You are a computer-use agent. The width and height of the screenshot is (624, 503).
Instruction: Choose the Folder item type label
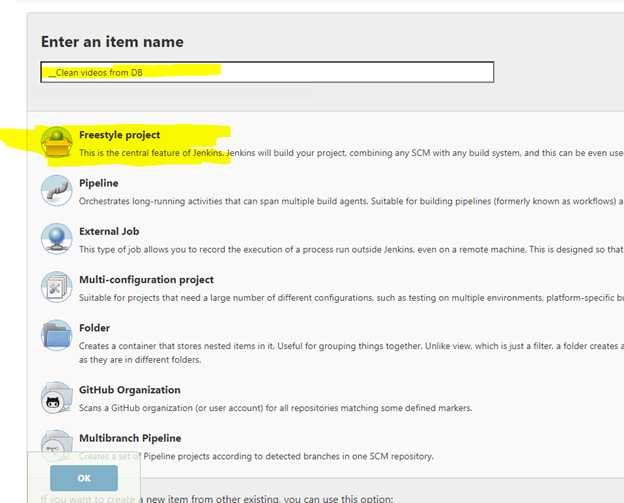(94, 328)
